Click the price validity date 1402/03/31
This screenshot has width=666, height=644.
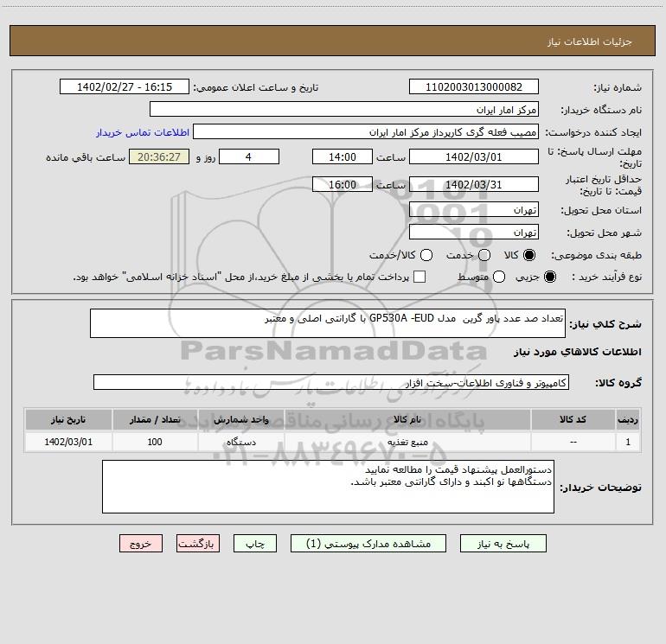click(x=474, y=184)
